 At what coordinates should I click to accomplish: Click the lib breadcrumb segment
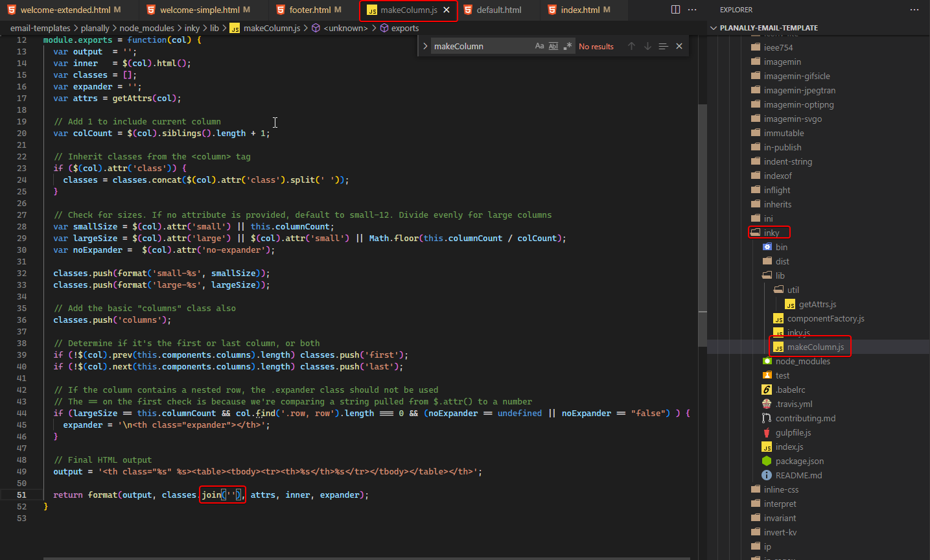214,28
